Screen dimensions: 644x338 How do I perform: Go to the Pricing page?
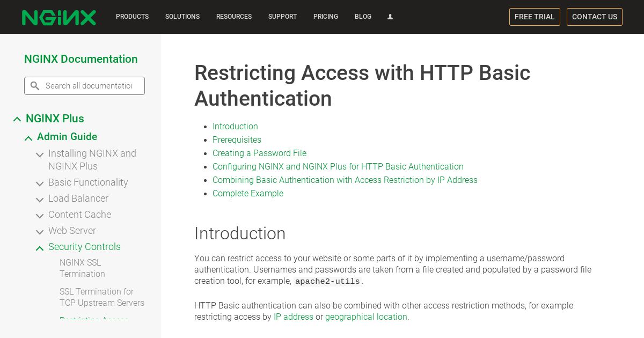(326, 17)
